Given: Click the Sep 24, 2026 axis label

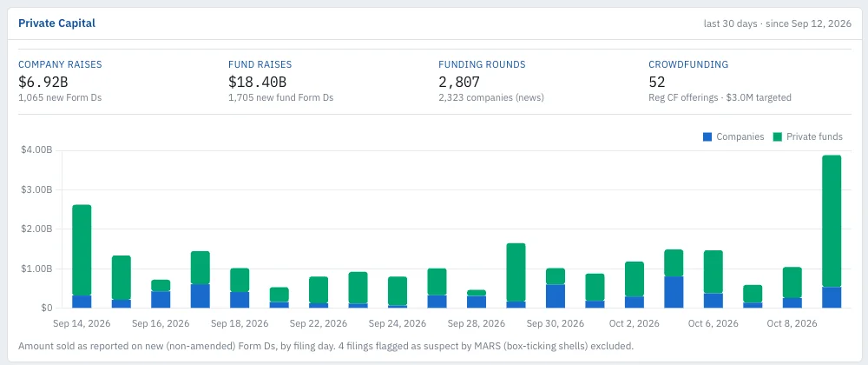Looking at the screenshot, I should [398, 323].
